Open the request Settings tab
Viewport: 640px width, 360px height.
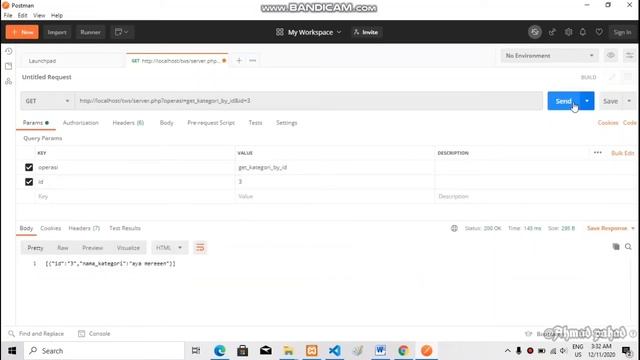[287, 122]
